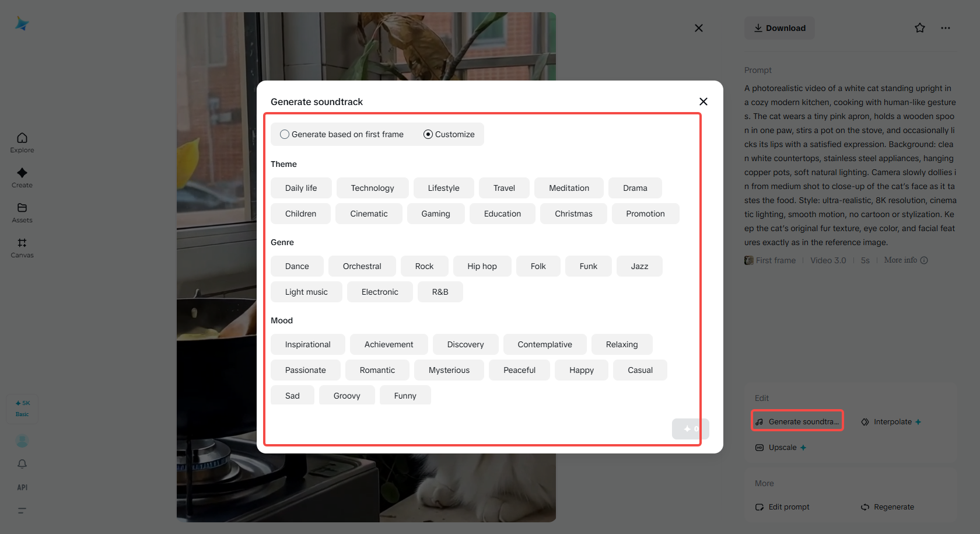The width and height of the screenshot is (980, 534).
Task: Select the Romantic mood
Action: point(377,370)
